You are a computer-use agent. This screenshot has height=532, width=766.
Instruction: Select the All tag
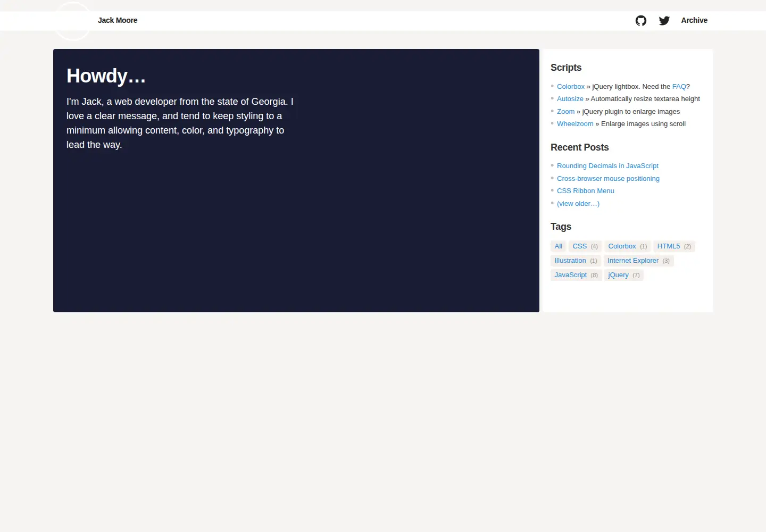click(559, 246)
